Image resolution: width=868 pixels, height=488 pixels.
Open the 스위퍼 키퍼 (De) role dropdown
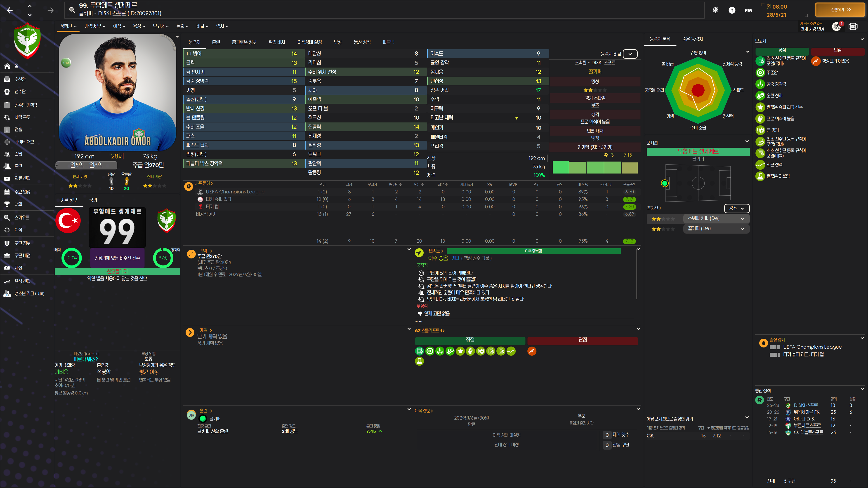point(716,218)
